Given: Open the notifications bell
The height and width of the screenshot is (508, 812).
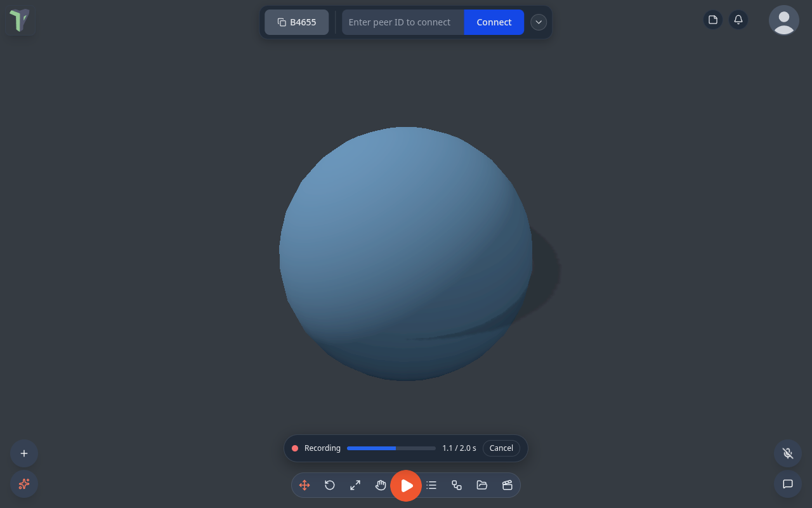Looking at the screenshot, I should [x=738, y=20].
